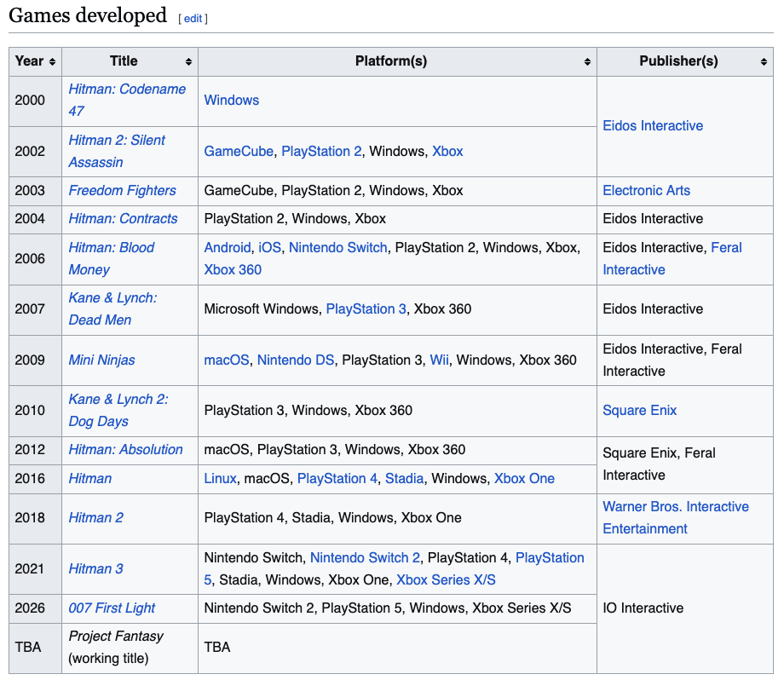Open the Square Enix publisher link

[639, 410]
